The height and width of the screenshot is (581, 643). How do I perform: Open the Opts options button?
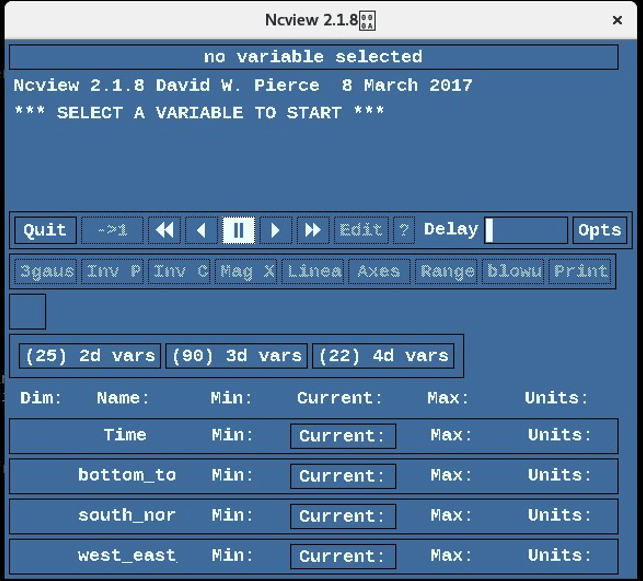(600, 230)
